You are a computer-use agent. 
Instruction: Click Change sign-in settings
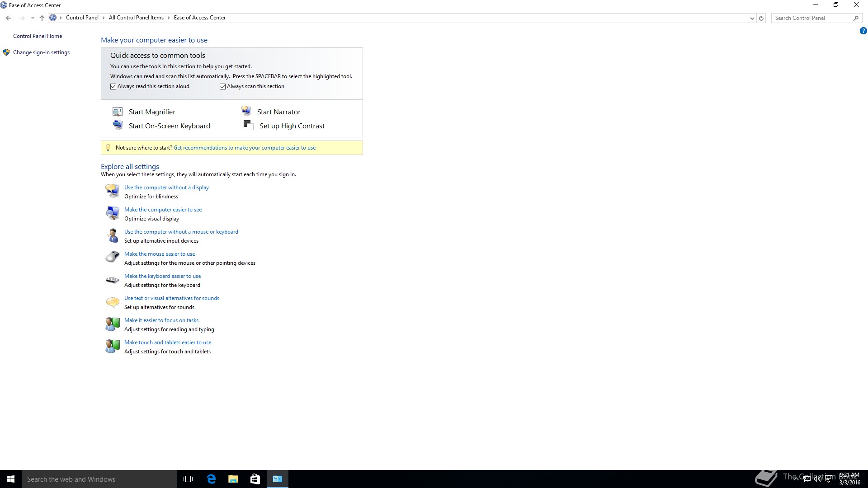tap(41, 52)
